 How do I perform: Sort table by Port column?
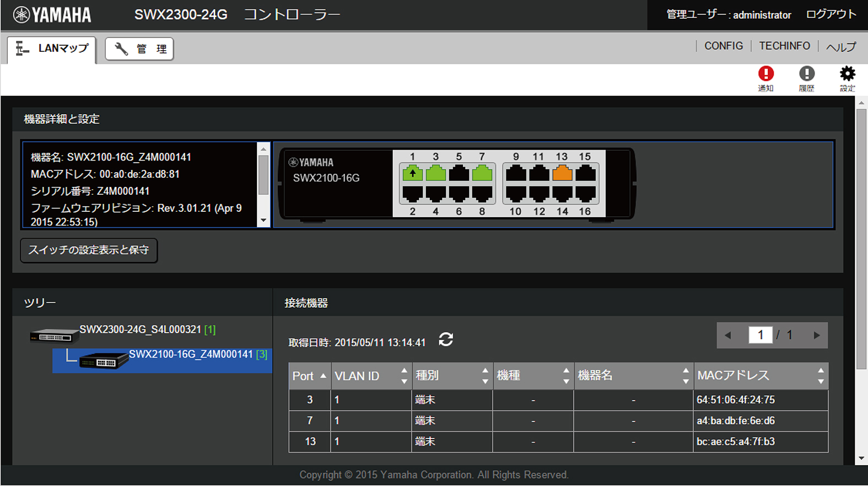click(309, 376)
